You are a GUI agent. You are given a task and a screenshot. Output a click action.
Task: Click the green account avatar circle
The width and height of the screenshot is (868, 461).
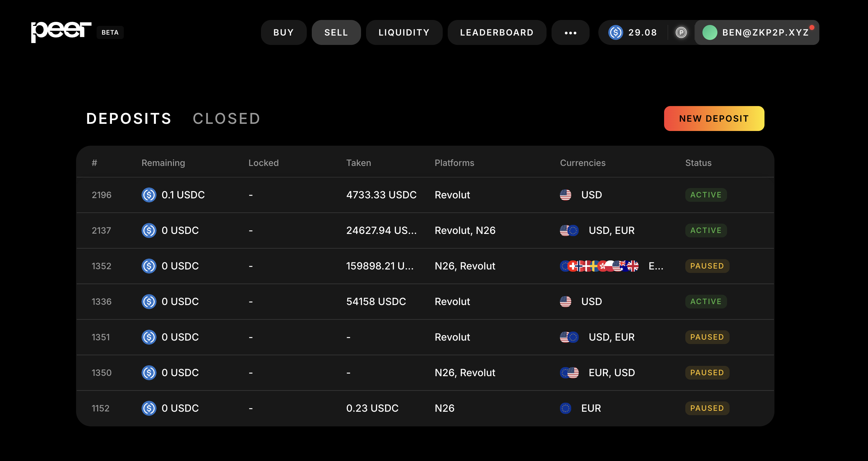click(x=710, y=33)
